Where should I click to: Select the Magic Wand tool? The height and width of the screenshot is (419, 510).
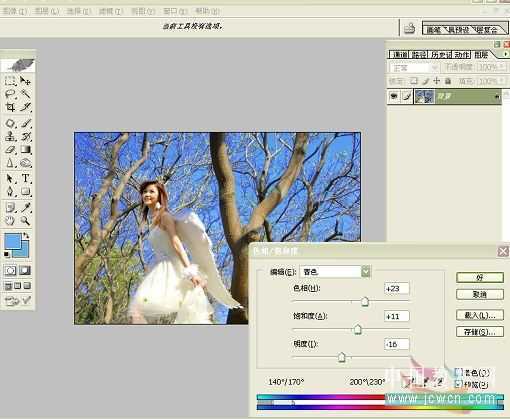[26, 94]
